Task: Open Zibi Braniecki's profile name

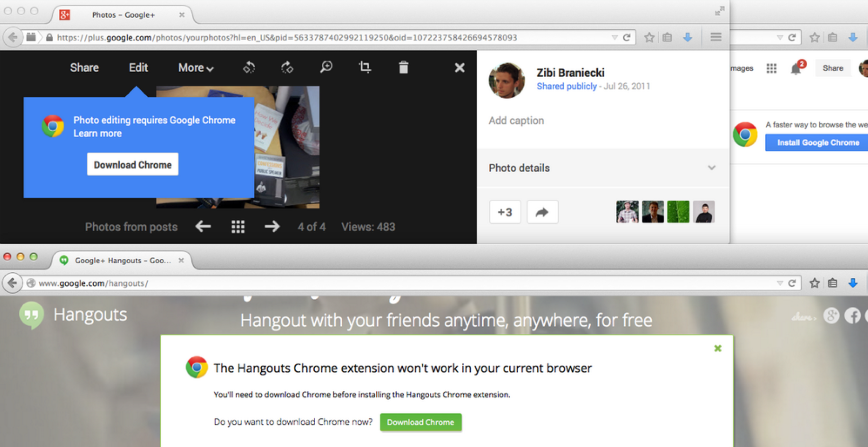Action: (570, 72)
